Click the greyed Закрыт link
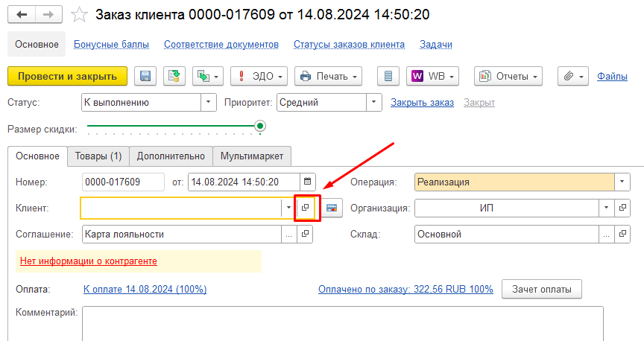 [479, 103]
